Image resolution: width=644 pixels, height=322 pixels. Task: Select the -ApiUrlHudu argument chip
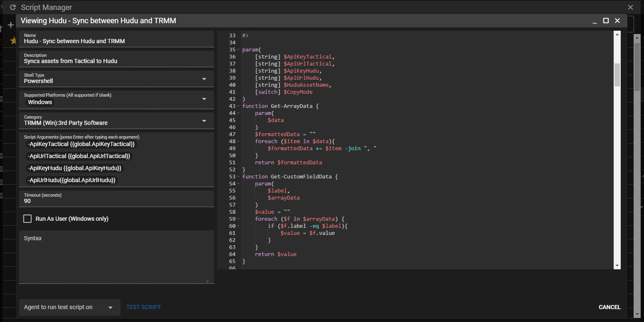click(71, 180)
